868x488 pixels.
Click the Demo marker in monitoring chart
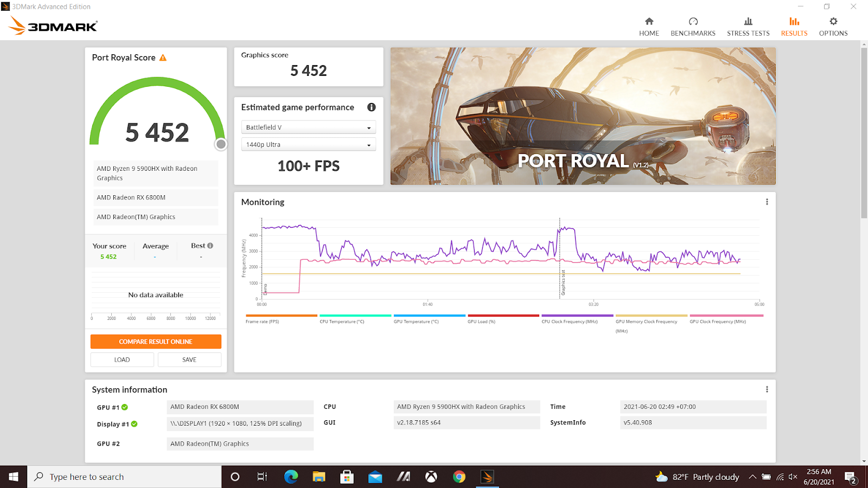tap(265, 290)
